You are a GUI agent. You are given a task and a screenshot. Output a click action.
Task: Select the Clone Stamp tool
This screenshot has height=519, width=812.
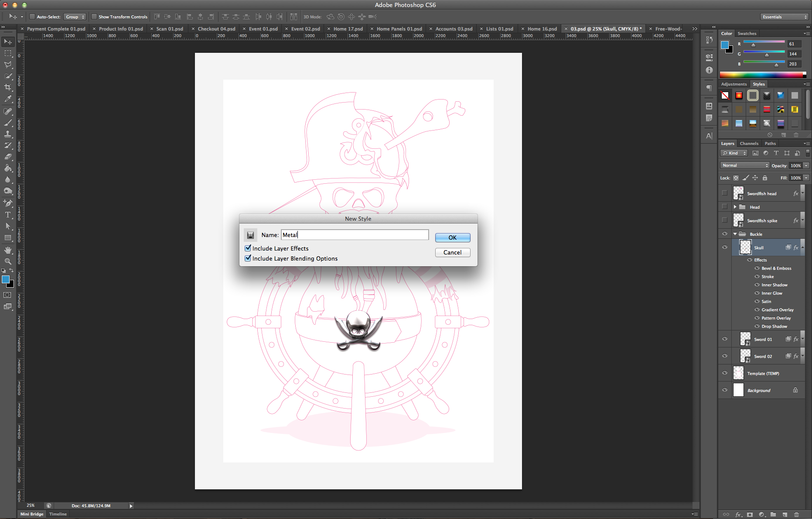pyautogui.click(x=8, y=134)
